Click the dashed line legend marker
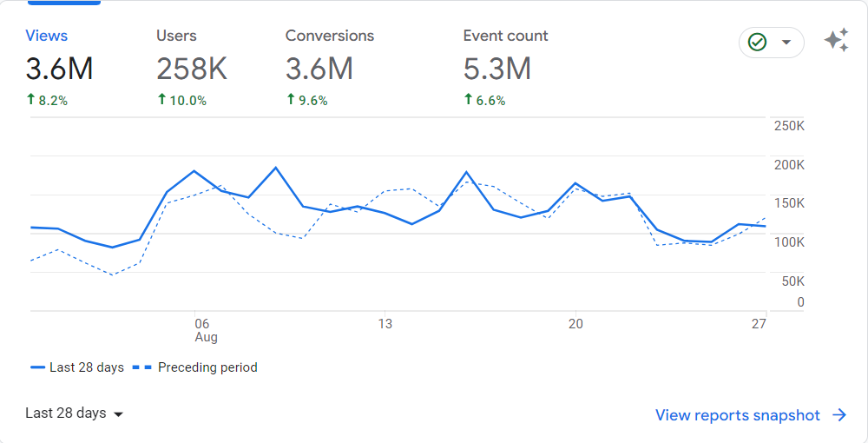868x443 pixels. [141, 367]
